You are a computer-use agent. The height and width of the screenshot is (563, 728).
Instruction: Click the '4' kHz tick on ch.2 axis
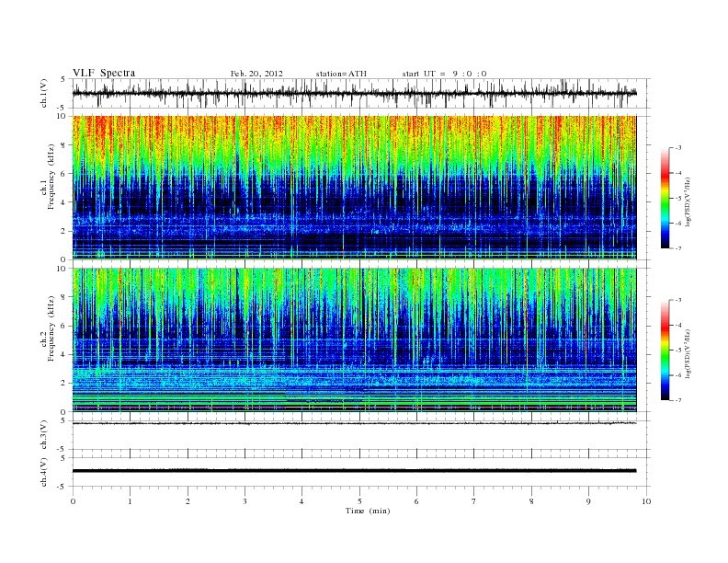tap(64, 354)
